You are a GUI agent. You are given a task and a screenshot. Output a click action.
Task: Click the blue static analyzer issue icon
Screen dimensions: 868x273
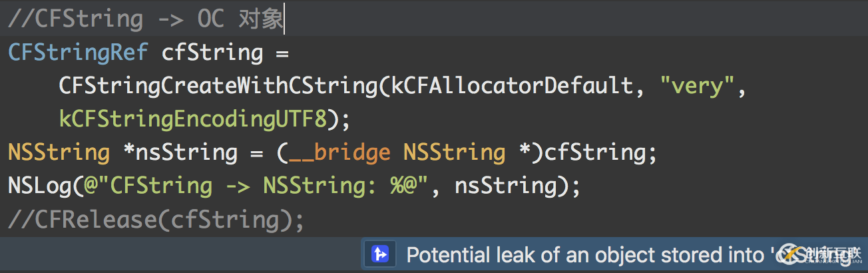coord(380,254)
